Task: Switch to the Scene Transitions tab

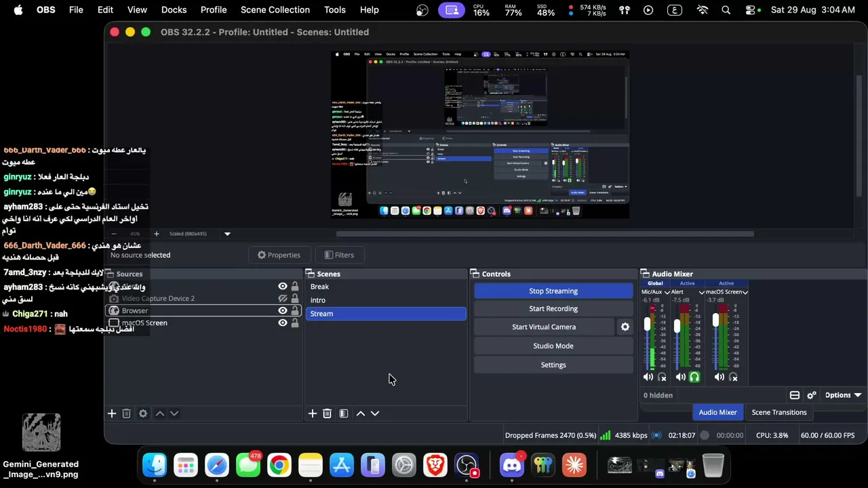Action: point(779,412)
